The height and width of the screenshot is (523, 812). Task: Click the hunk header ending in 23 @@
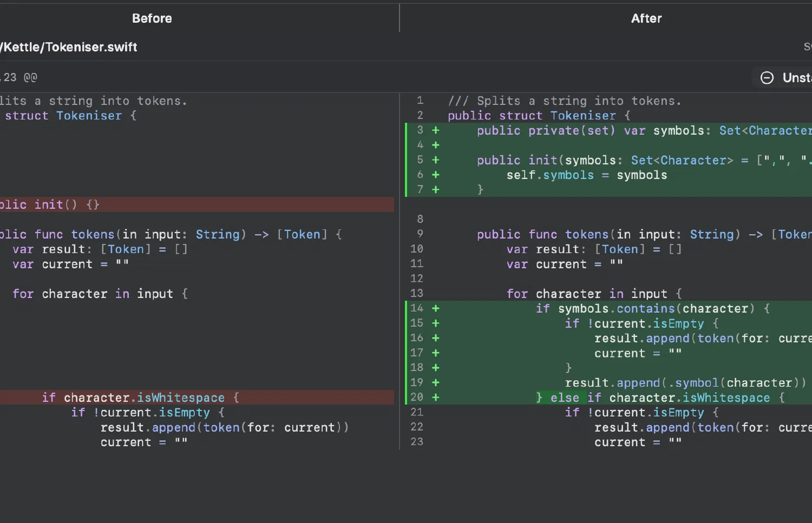pyautogui.click(x=19, y=77)
